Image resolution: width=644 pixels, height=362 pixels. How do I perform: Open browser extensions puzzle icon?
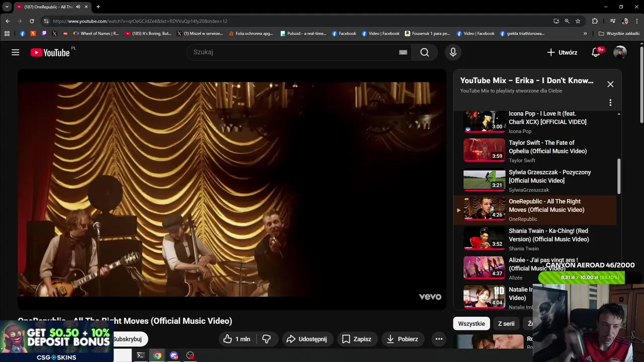click(x=595, y=21)
